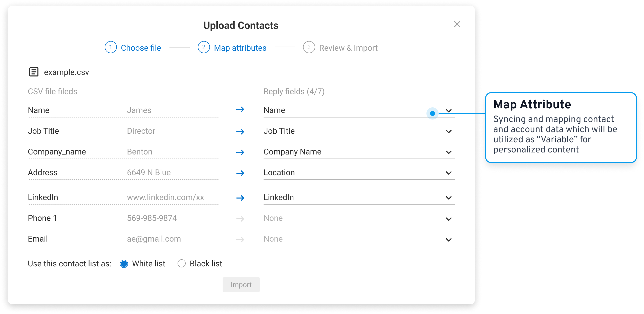Open the None dropdown for Phone 1

tap(448, 219)
